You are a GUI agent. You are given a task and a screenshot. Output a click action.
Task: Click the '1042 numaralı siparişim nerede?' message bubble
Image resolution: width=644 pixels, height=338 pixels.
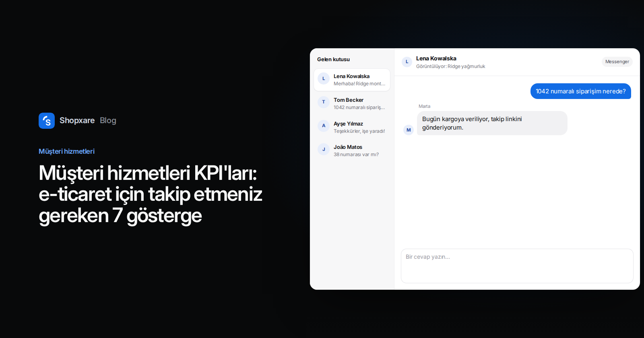click(x=581, y=91)
